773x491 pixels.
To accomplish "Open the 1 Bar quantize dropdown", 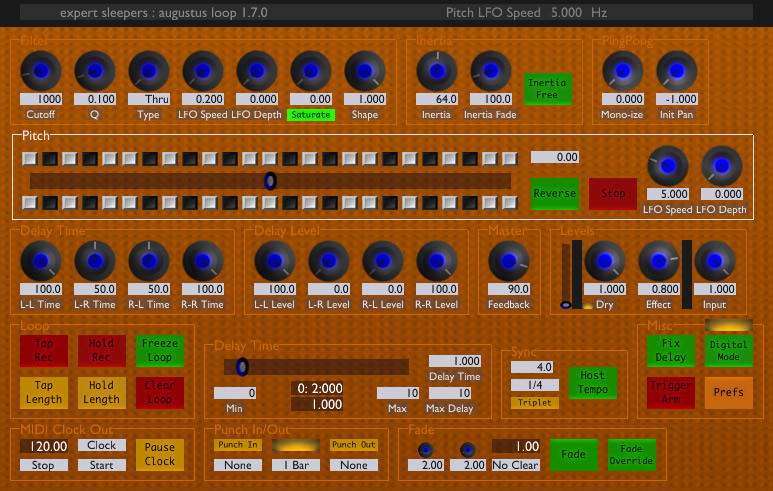I will [x=296, y=465].
